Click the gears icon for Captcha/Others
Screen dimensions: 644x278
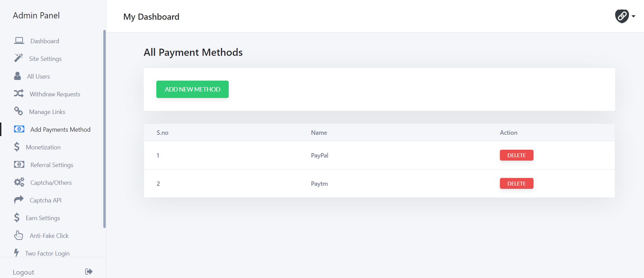click(19, 182)
